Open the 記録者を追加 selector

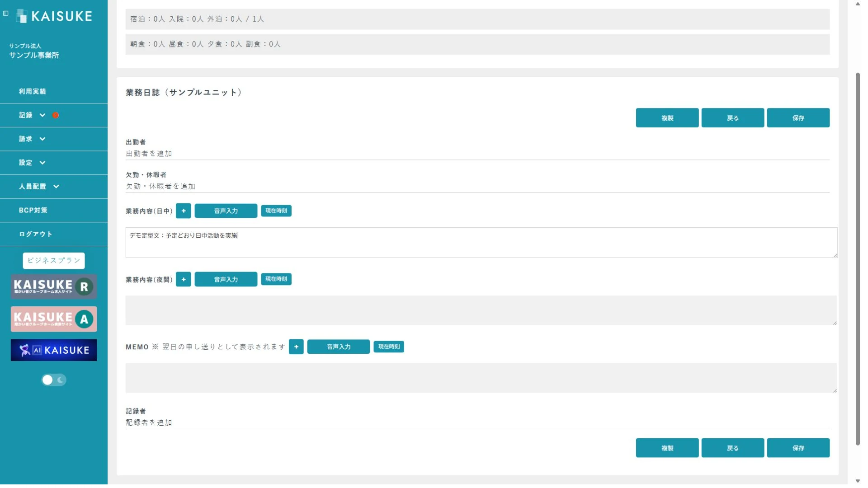(477, 422)
